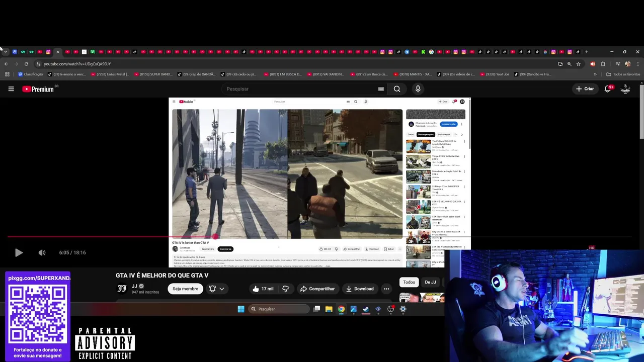Bookmark this page with the star
This screenshot has width=644, height=362.
coord(578,64)
